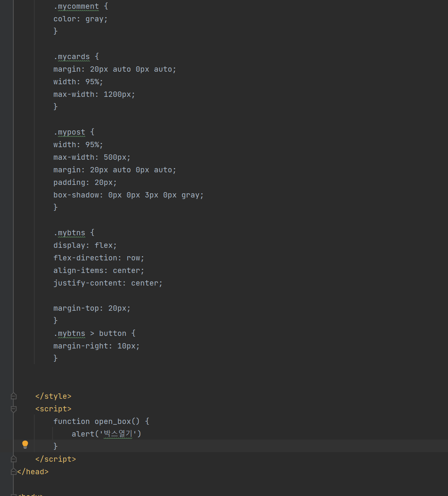
Task: Toggle fold marker next to </head>
Action: tap(14, 472)
